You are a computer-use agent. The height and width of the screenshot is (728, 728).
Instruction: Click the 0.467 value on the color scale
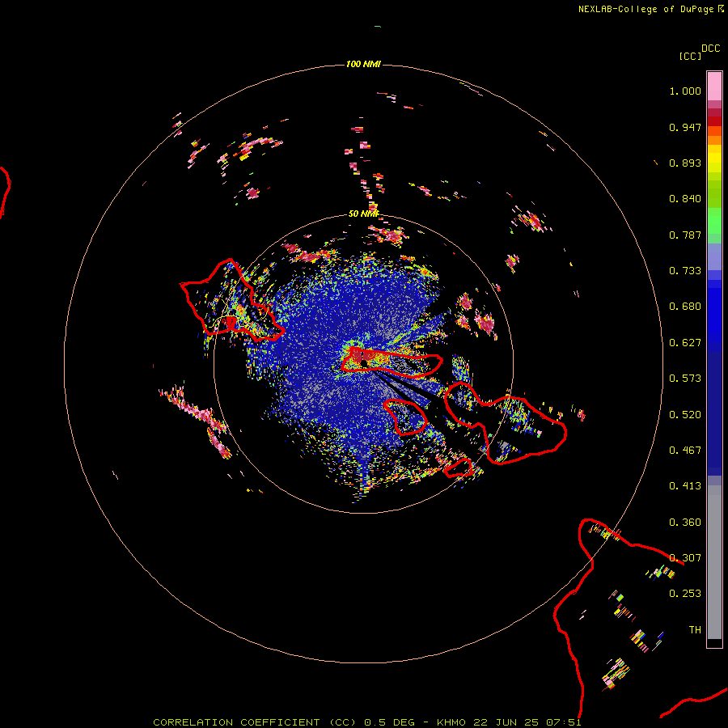click(x=685, y=451)
